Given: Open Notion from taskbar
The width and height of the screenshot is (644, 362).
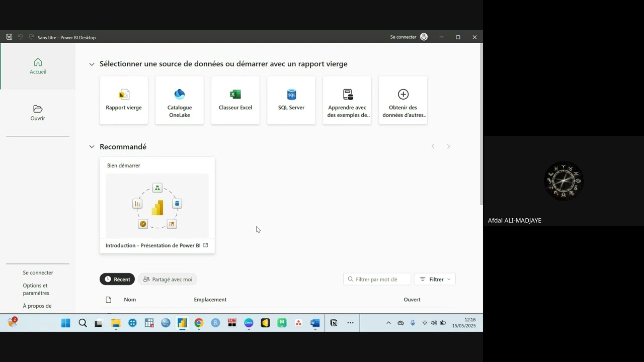Looking at the screenshot, I should (x=334, y=323).
